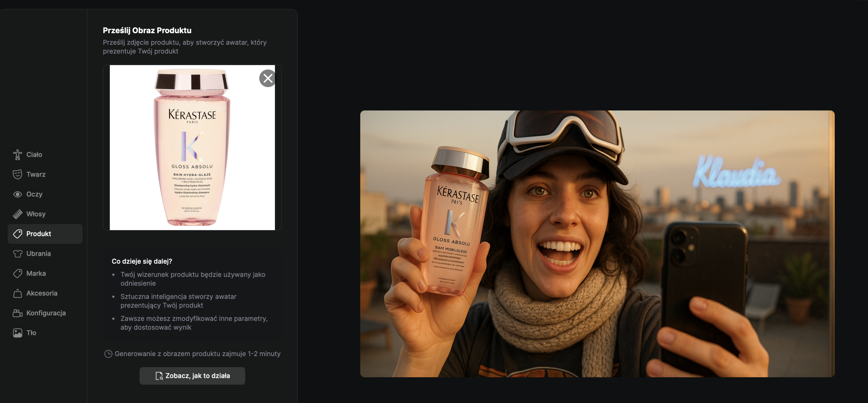This screenshot has height=403, width=868.
Task: Click the Ciało body figure icon
Action: (18, 155)
